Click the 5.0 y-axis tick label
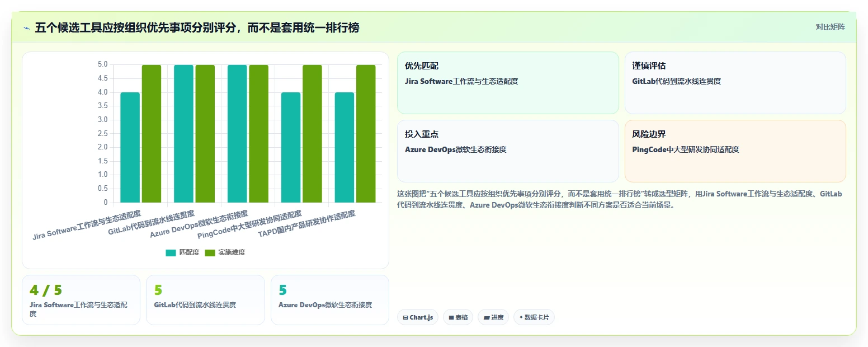 102,64
